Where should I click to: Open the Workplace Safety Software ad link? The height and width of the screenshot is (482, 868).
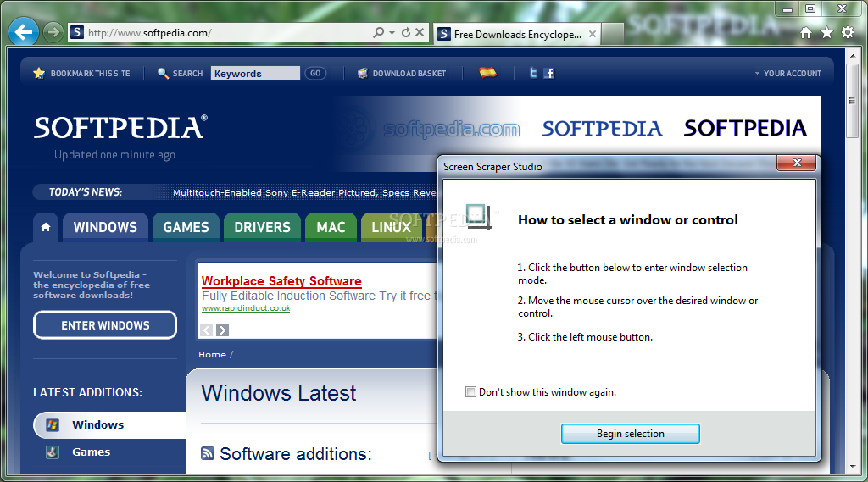pyautogui.click(x=281, y=281)
